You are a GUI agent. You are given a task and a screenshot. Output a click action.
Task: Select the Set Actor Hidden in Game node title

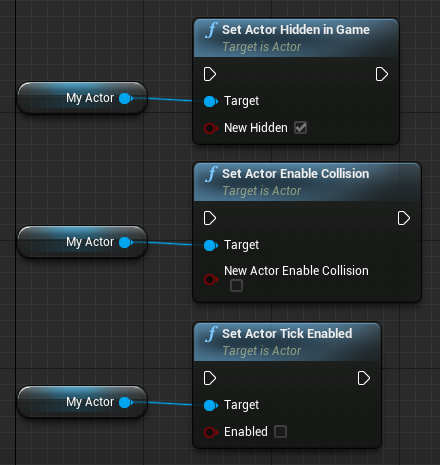tap(296, 30)
